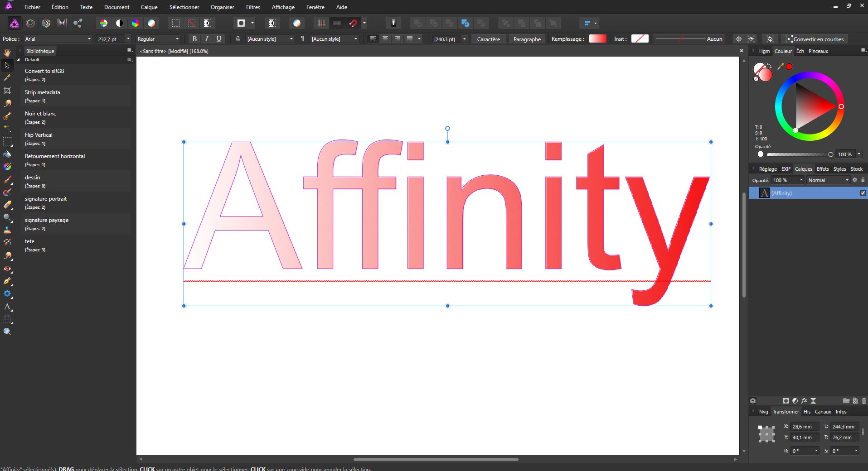Open the Regular font style dropdown

tap(158, 39)
